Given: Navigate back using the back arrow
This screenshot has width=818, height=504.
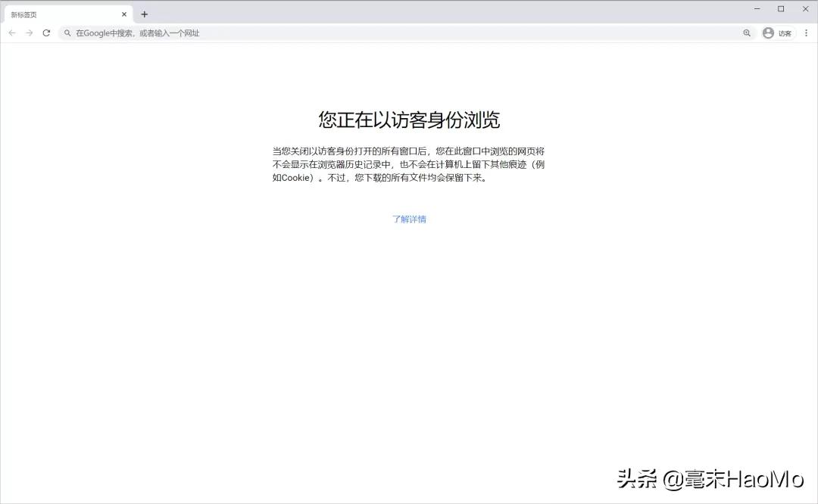Looking at the screenshot, I should [11, 33].
